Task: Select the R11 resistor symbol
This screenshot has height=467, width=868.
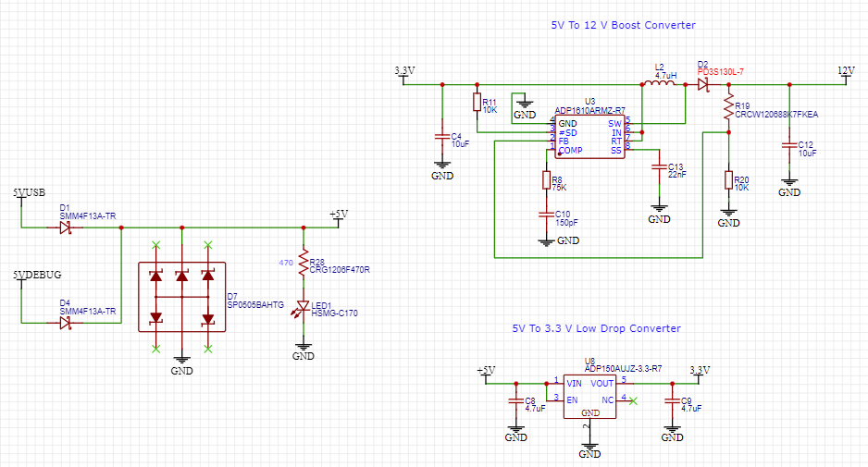Action: 477,103
